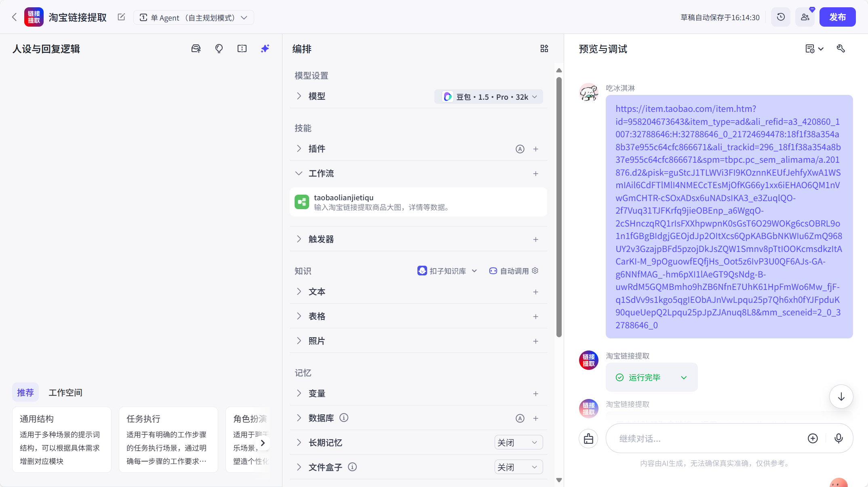Collapse the 工作流 section
This screenshot has width=868, height=487.
click(x=299, y=173)
